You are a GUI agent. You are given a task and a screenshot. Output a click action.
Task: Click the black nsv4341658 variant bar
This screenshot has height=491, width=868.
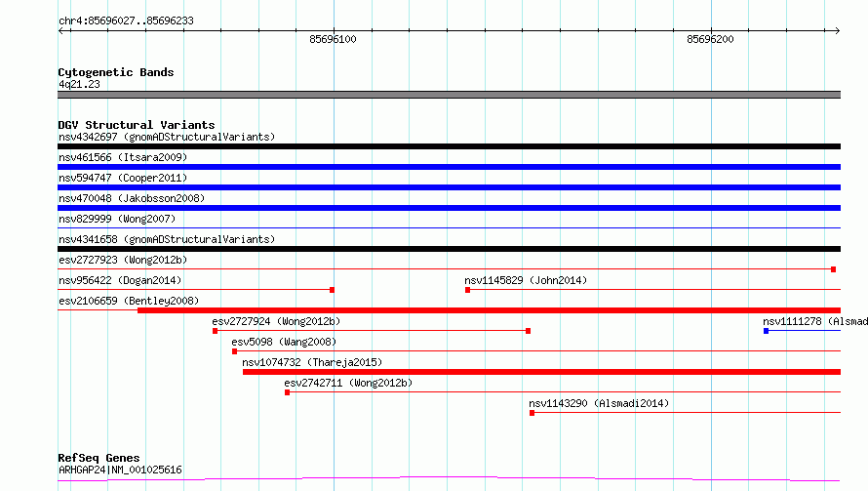coord(449,249)
